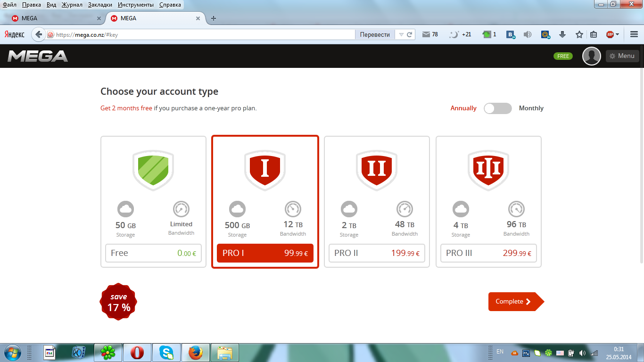Open the user avatar profile

pos(592,56)
